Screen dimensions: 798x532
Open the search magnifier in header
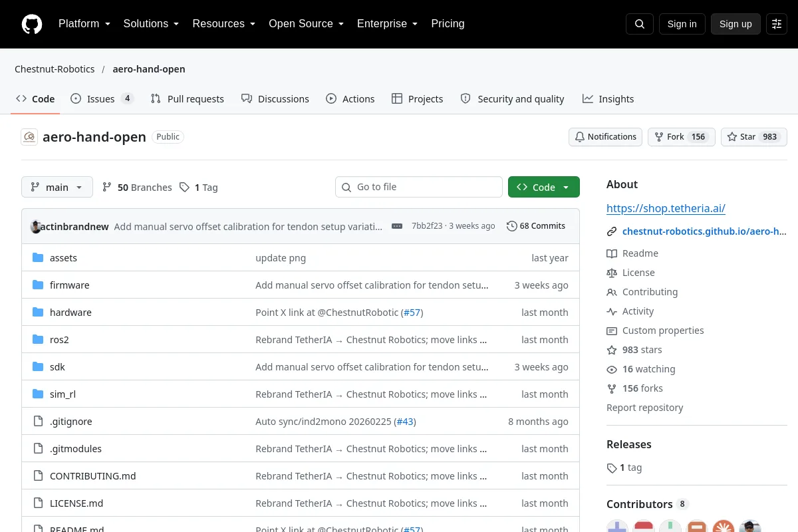click(x=640, y=24)
